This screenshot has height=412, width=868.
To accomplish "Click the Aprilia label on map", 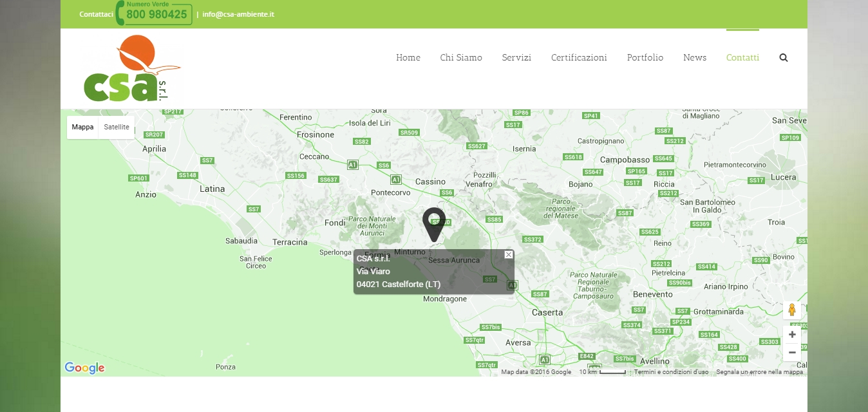I will (x=154, y=148).
